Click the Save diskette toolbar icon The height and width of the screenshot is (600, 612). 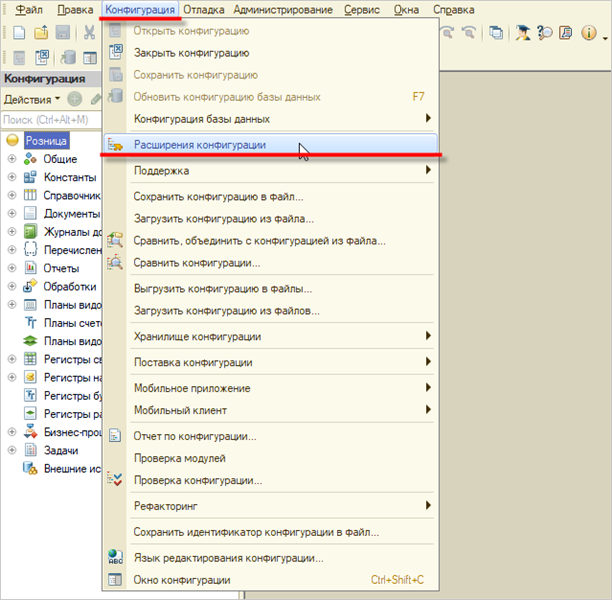tap(63, 33)
